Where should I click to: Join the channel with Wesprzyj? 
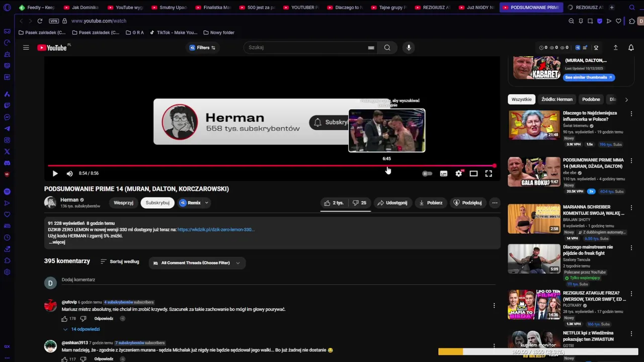coord(123,203)
